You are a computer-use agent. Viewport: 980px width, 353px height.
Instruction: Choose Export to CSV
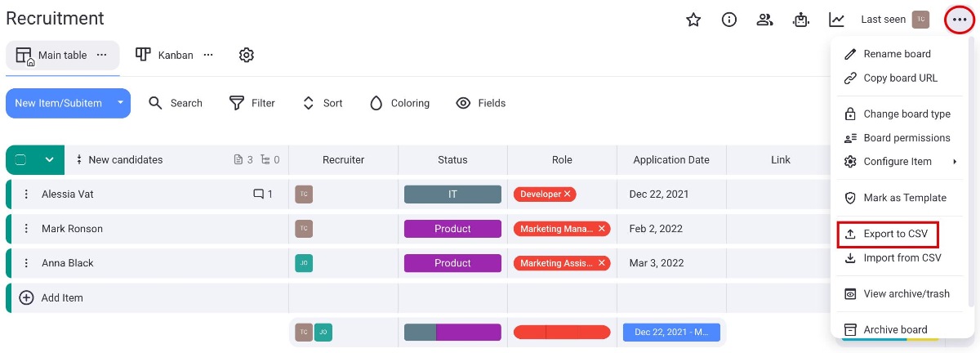[888, 234]
